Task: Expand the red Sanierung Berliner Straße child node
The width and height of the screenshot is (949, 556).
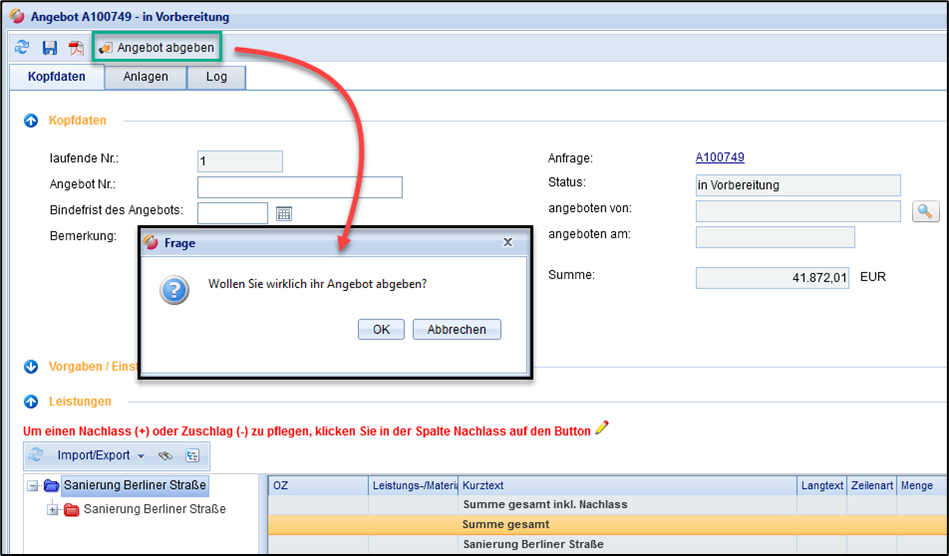Action: pyautogui.click(x=53, y=509)
